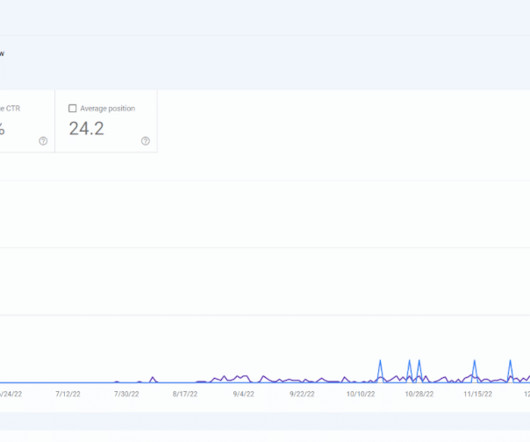Click the 7/30/22 date axis label
530x442 pixels.
[126, 394]
